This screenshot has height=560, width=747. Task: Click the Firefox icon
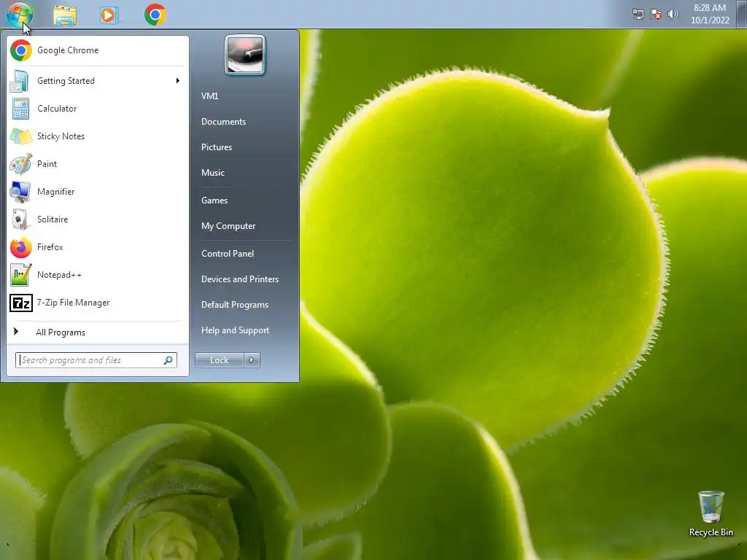coord(21,248)
